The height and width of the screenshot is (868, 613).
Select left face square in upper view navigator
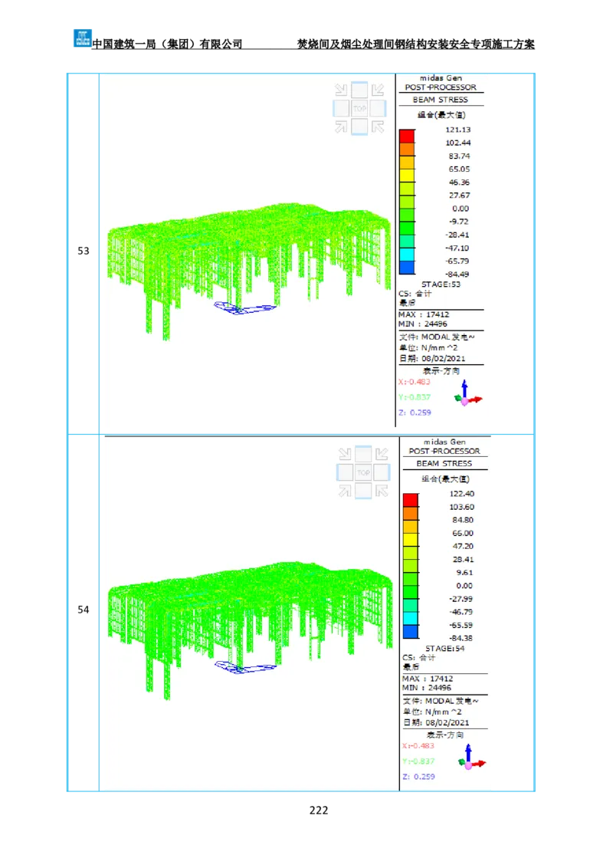tap(342, 108)
